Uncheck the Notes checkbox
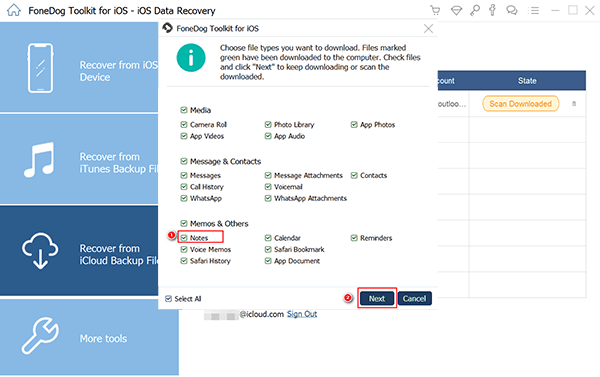The width and height of the screenshot is (600, 377). click(184, 238)
